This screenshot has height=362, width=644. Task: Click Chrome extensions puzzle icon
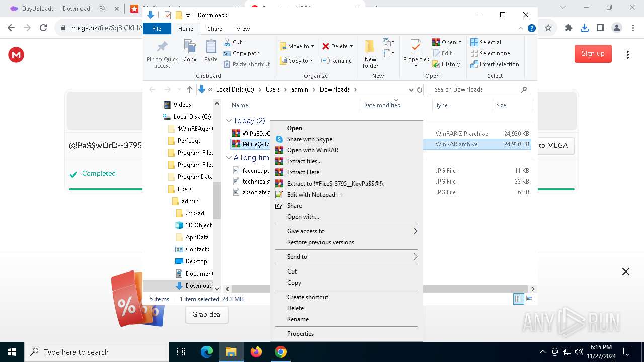pos(569,28)
